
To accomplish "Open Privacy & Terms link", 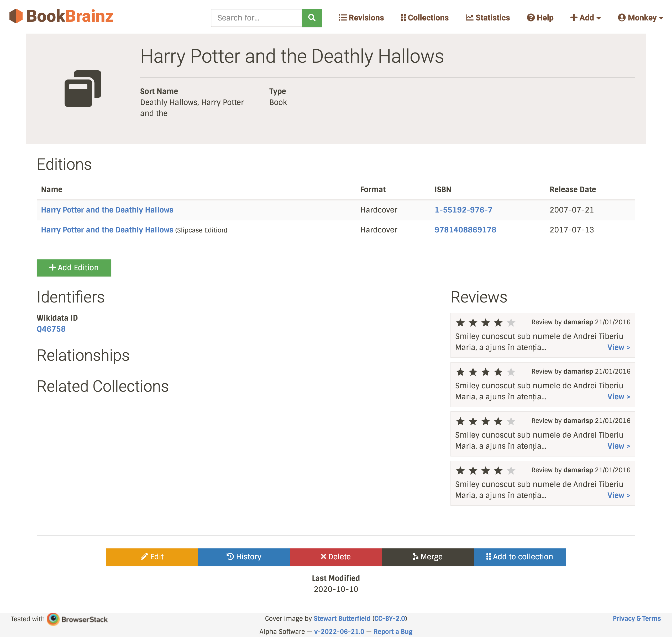I will 637,618.
